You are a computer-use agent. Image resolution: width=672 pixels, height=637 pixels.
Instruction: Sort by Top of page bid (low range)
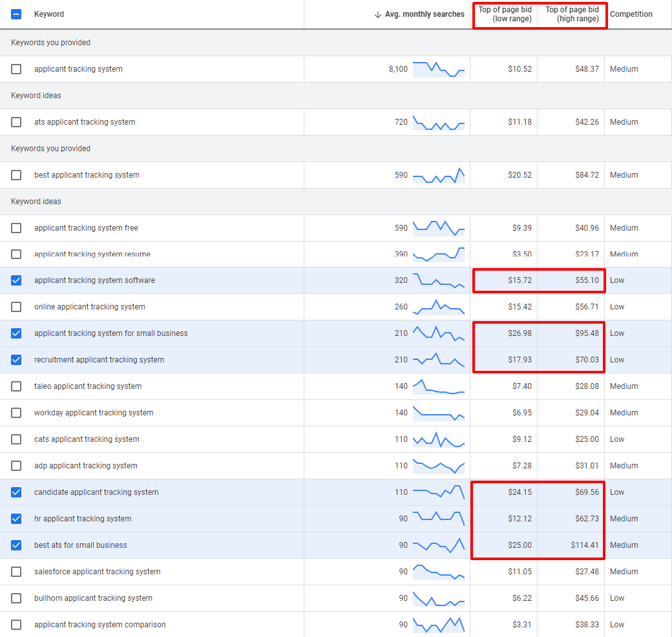click(x=505, y=14)
